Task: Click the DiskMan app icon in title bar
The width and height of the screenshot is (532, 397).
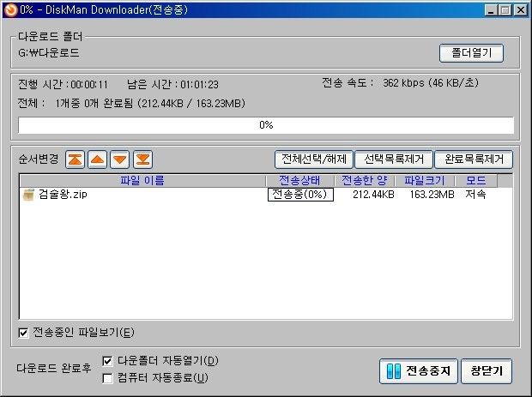Action: pos(10,9)
